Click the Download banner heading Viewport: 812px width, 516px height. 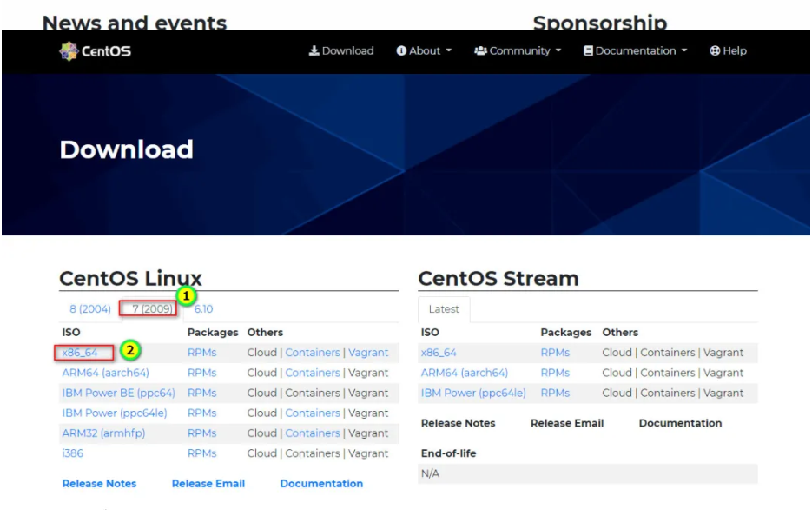126,149
